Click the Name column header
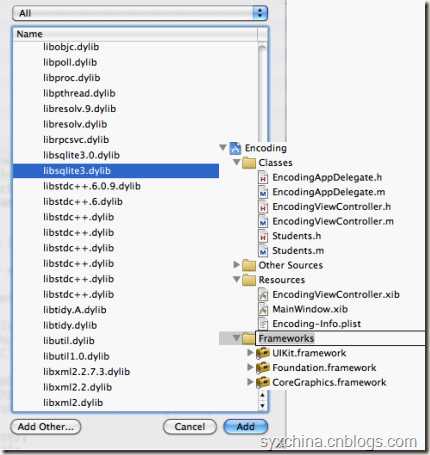 (135, 34)
